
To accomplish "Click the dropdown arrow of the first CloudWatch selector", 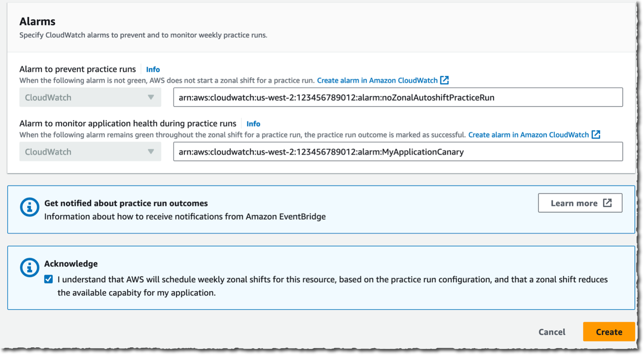I will pos(151,97).
